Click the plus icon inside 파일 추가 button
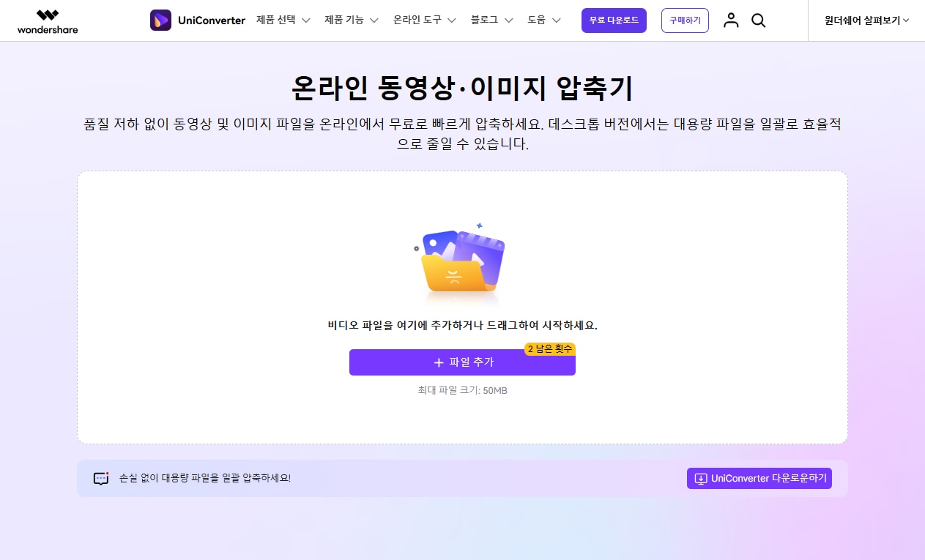 tap(438, 362)
